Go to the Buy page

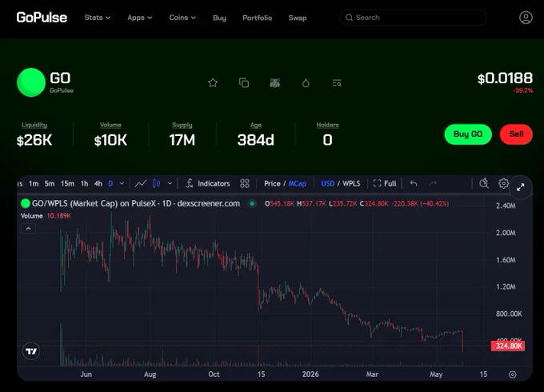[219, 18]
